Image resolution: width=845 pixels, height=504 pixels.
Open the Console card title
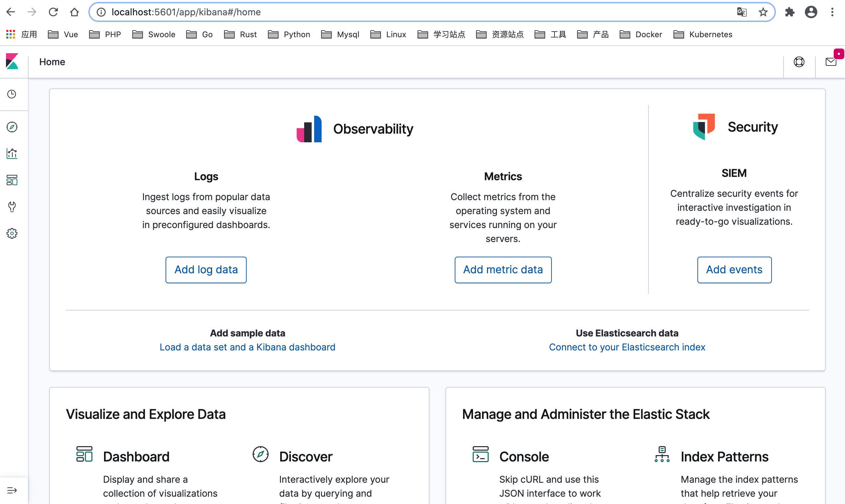click(x=524, y=456)
